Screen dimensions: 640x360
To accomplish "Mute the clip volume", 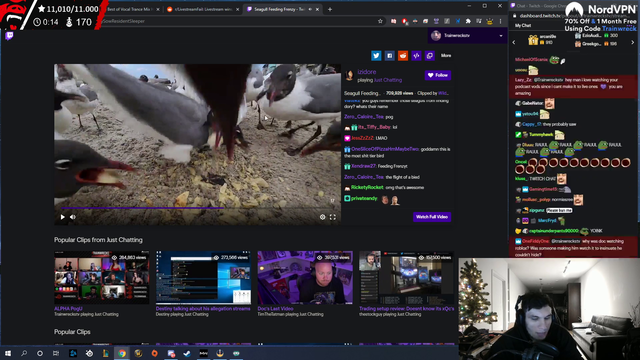I will pos(73,217).
